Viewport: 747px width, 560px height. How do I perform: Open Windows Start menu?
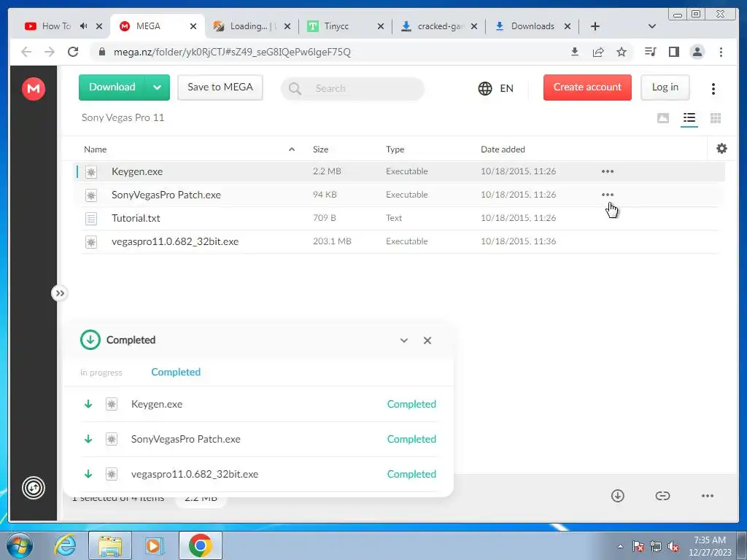[20, 545]
